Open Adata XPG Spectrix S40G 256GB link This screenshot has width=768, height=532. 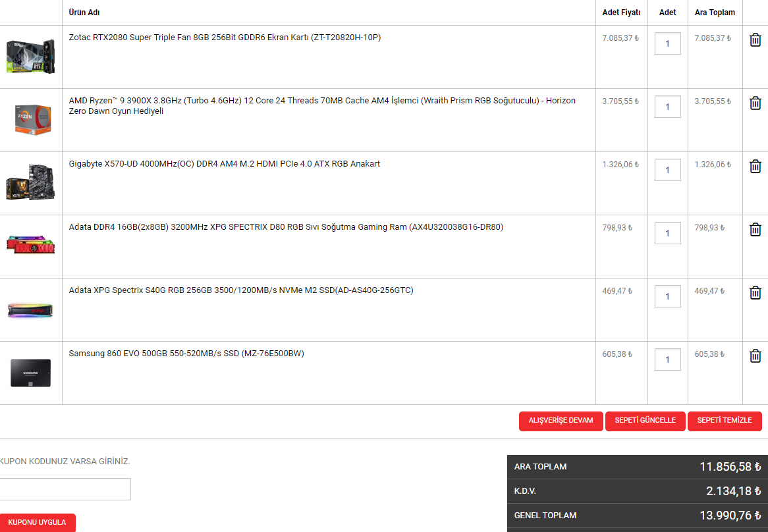click(241, 290)
